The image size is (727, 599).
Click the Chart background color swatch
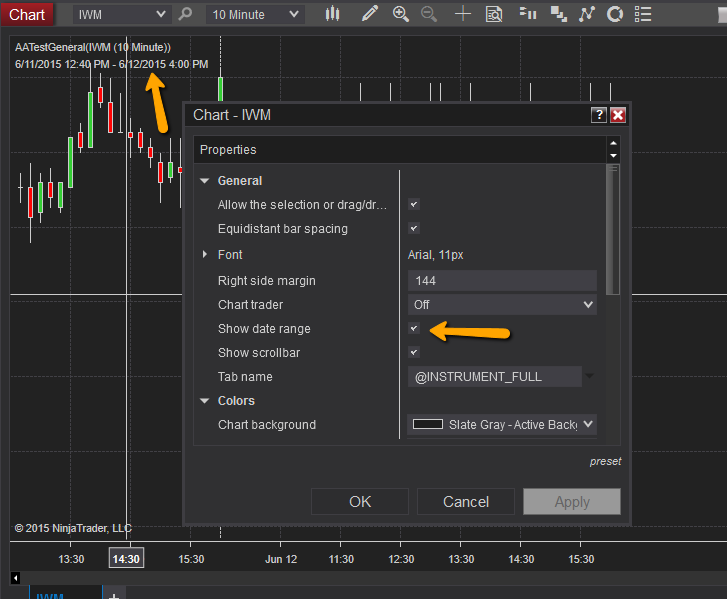coord(427,424)
